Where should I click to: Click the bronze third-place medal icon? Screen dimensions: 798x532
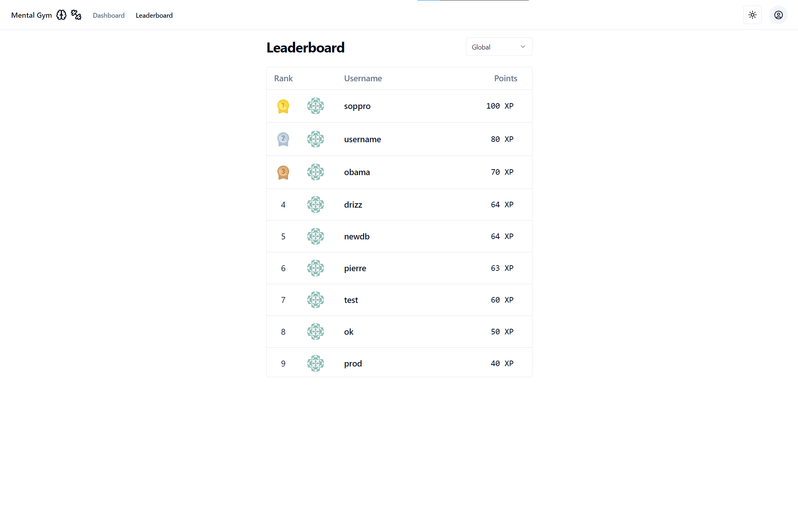click(x=283, y=172)
